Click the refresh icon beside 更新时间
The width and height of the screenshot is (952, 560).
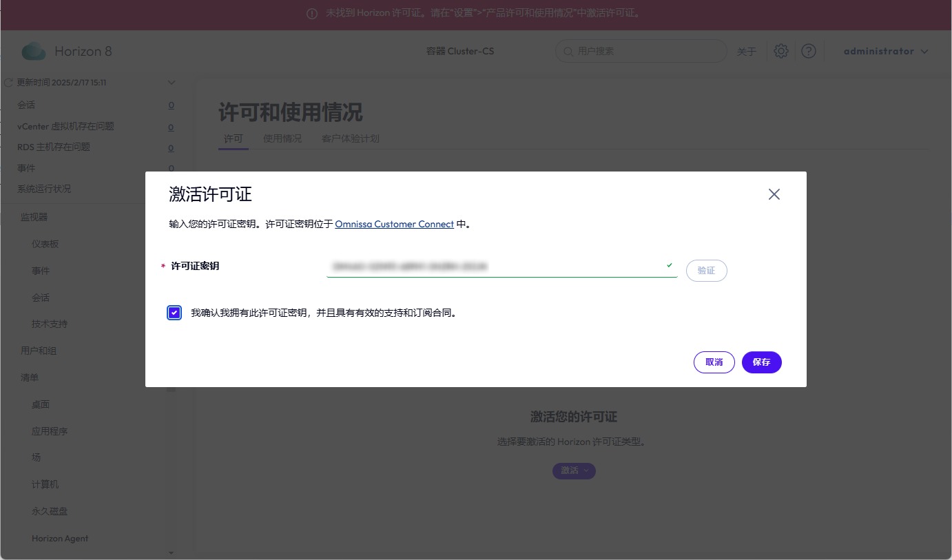pos(9,83)
